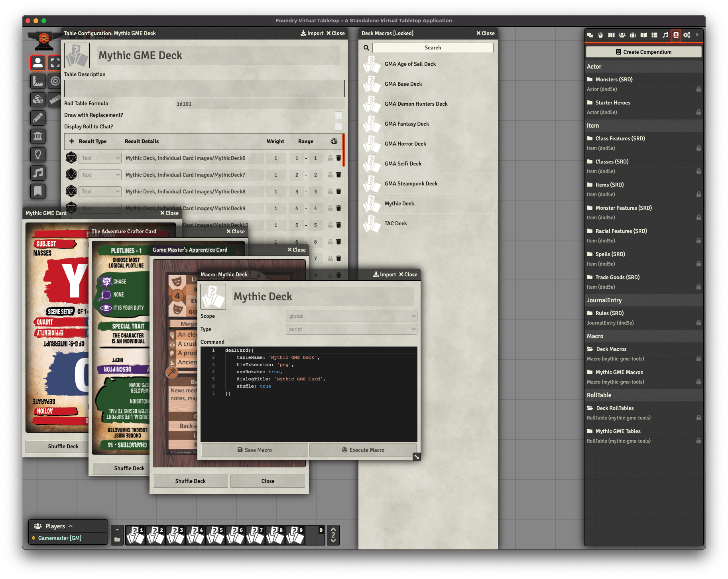Toggle lock on Mythic GME Tables compendium
This screenshot has height=579, width=728.
click(x=699, y=441)
